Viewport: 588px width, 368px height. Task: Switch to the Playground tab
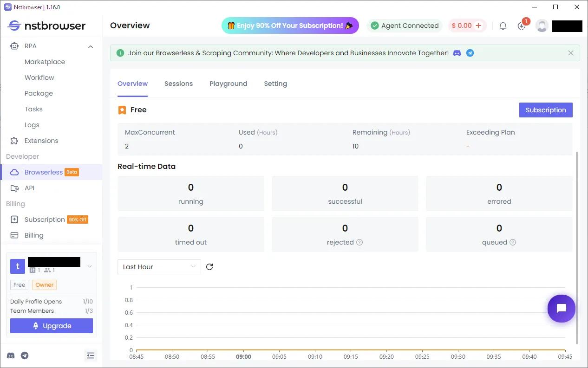point(228,84)
